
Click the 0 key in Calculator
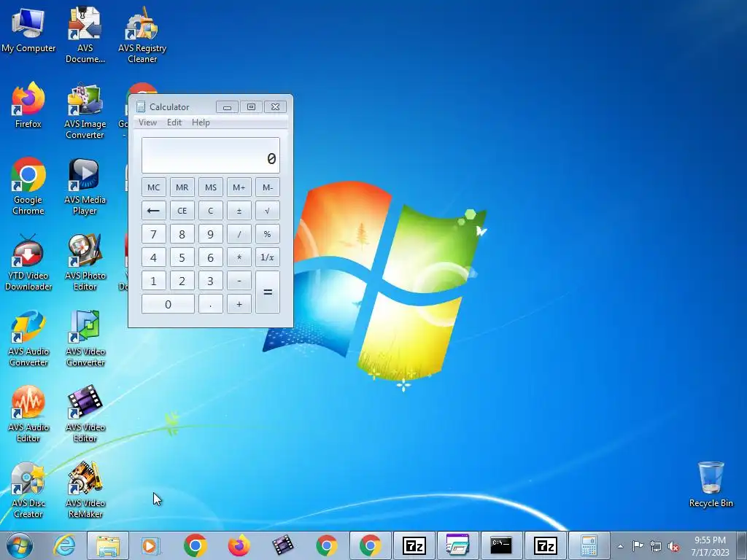point(168,304)
